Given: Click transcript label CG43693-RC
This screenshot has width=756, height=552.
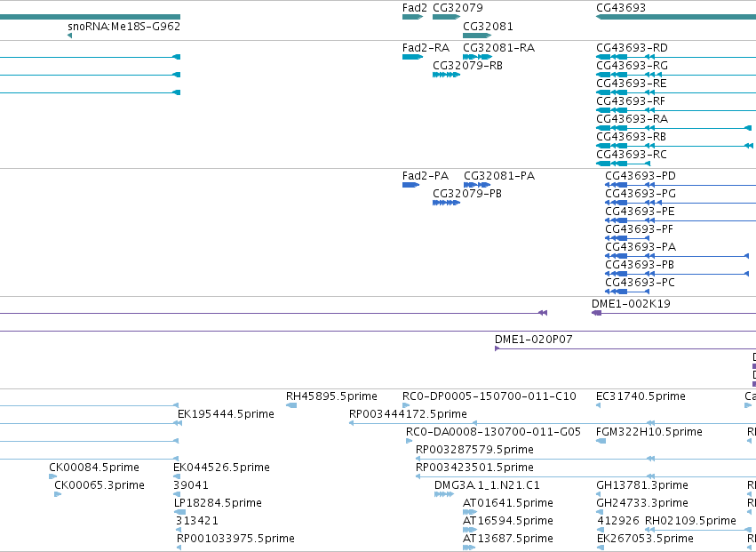Looking at the screenshot, I should (x=631, y=155).
